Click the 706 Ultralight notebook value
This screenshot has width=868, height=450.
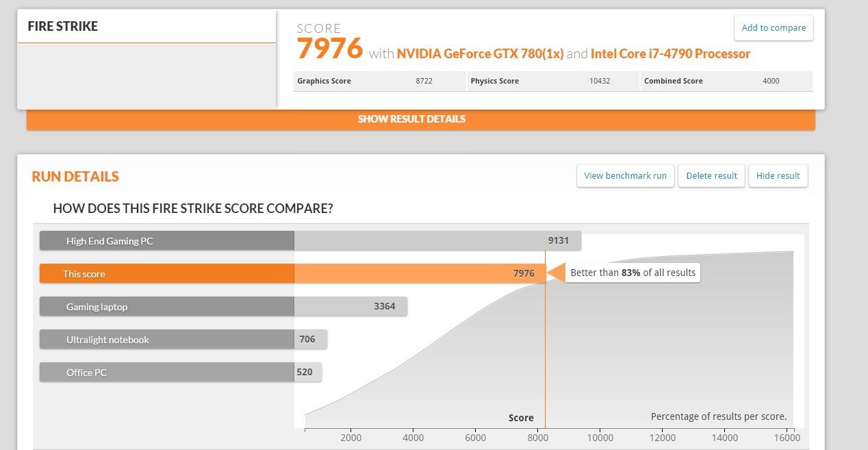coord(307,339)
